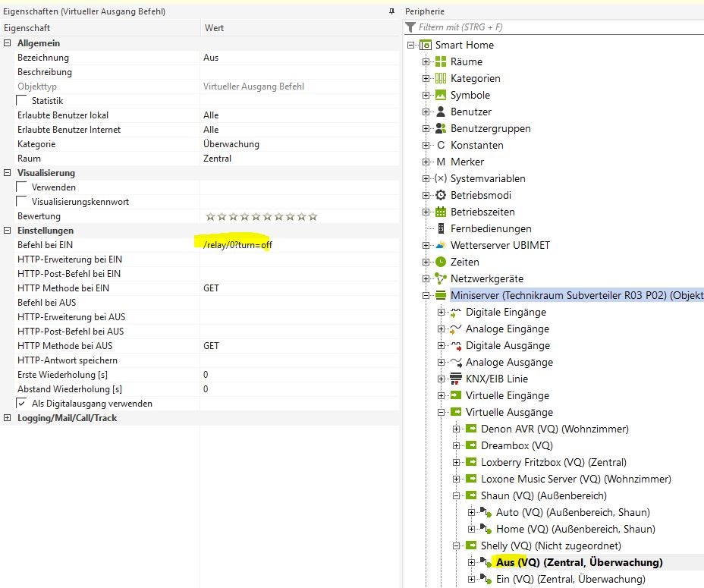Set the Bewertung star rating
This screenshot has width=704, height=588.
pyautogui.click(x=260, y=216)
